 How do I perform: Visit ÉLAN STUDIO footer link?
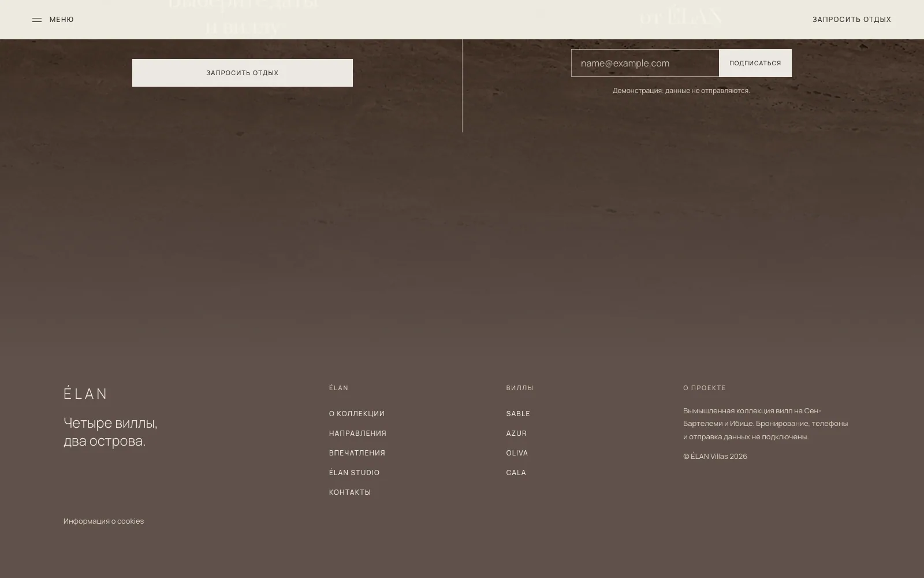[355, 473]
